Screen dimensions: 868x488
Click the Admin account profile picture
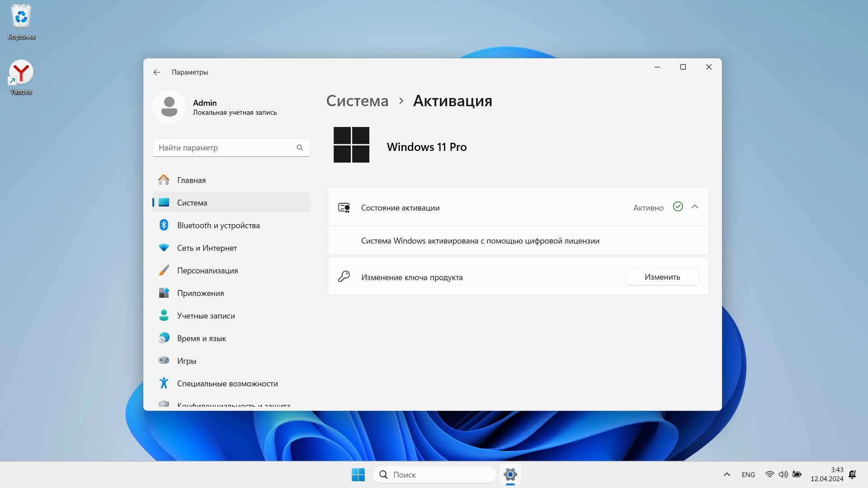169,107
